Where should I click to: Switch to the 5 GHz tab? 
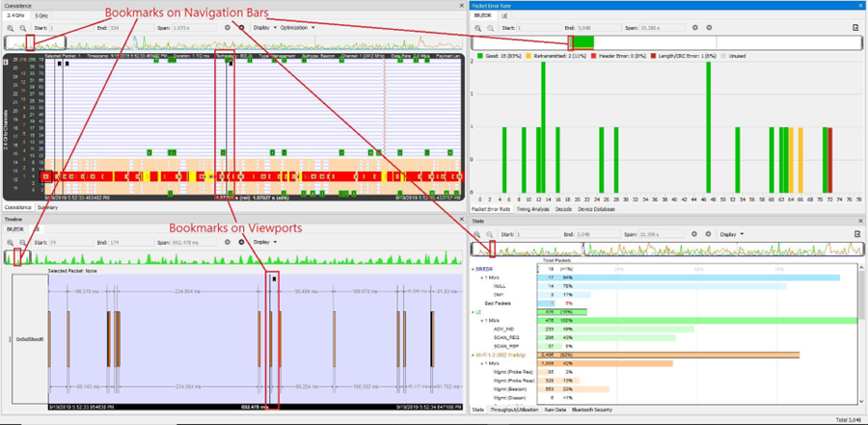[x=41, y=15]
